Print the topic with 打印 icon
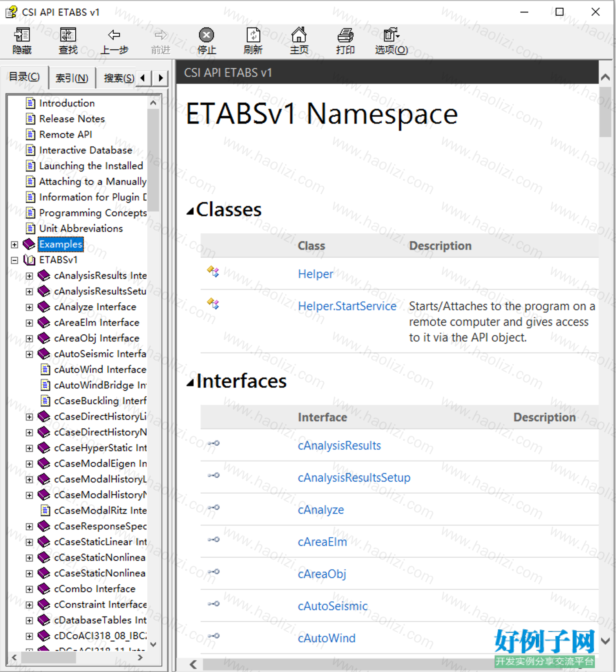Screen dimensions: 616x672 (345, 35)
